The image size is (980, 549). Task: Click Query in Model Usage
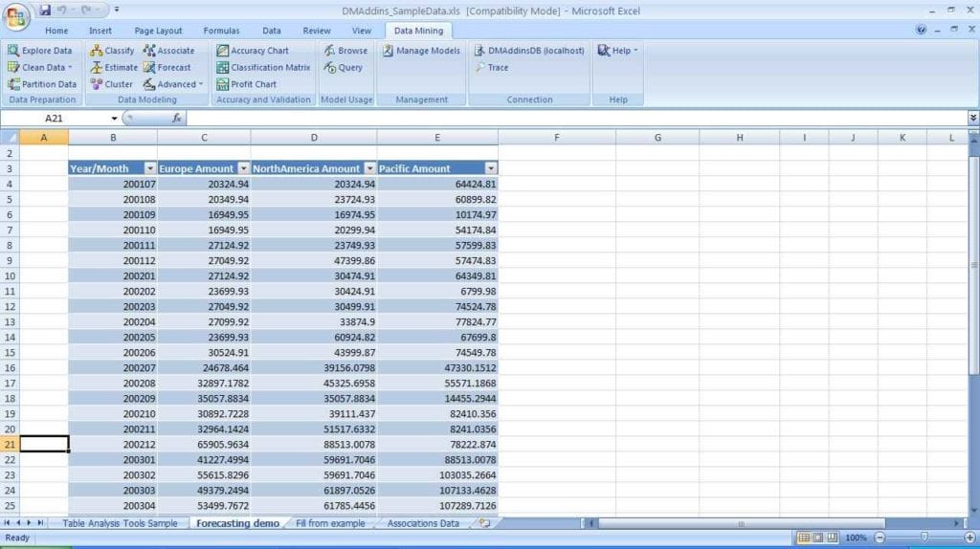click(x=344, y=68)
